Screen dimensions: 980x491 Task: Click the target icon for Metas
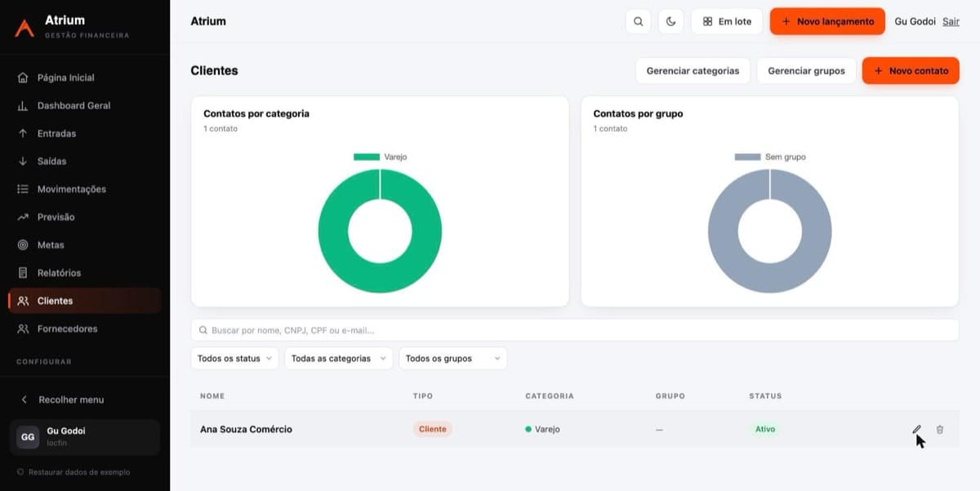coord(23,245)
